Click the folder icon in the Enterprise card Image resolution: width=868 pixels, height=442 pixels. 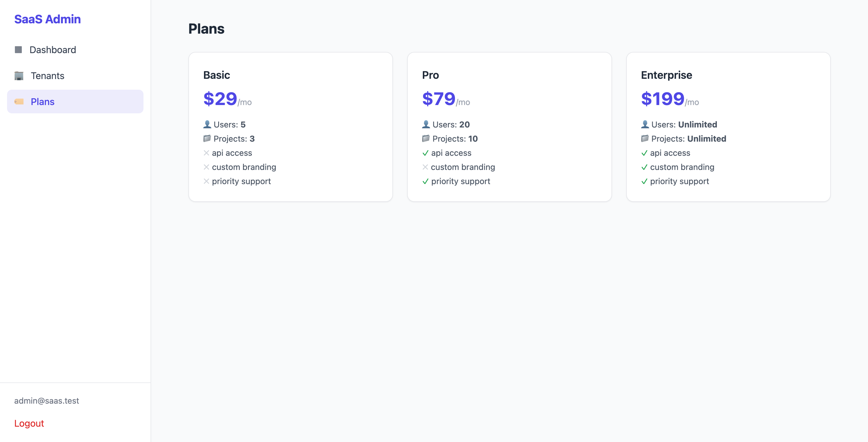[645, 138]
